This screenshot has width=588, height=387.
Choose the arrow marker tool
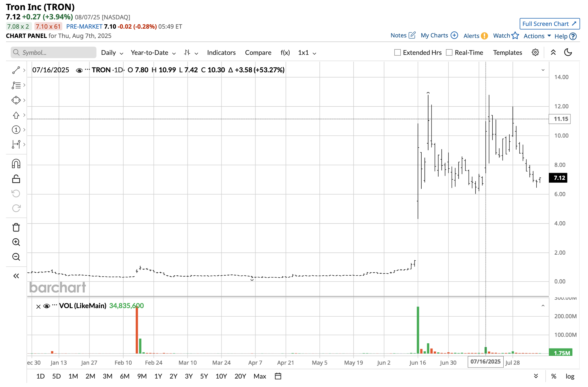pyautogui.click(x=16, y=115)
